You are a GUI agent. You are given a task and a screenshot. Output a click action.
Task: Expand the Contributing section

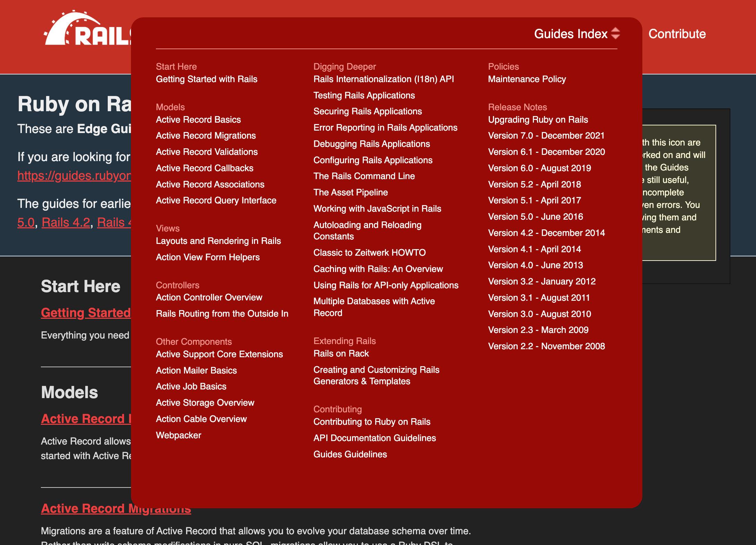337,409
